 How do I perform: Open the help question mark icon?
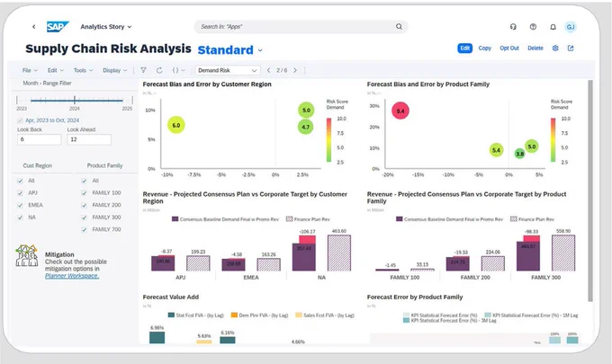pyautogui.click(x=533, y=26)
